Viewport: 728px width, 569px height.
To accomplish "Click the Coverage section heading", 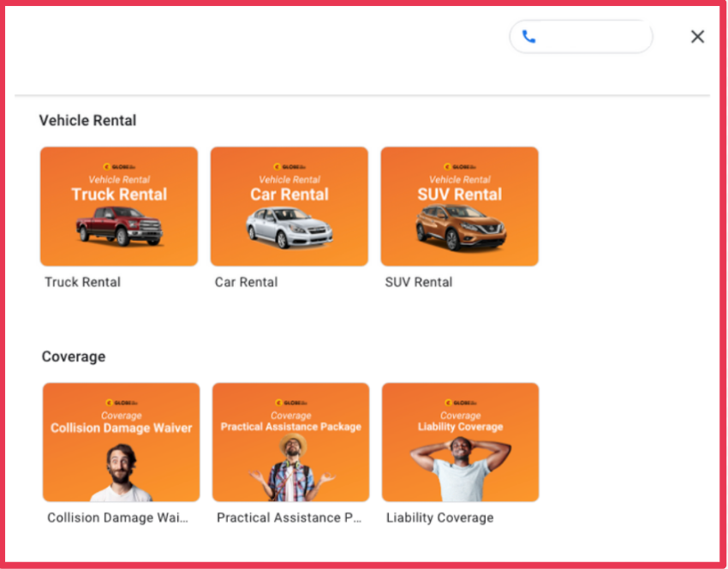I will click(x=74, y=356).
